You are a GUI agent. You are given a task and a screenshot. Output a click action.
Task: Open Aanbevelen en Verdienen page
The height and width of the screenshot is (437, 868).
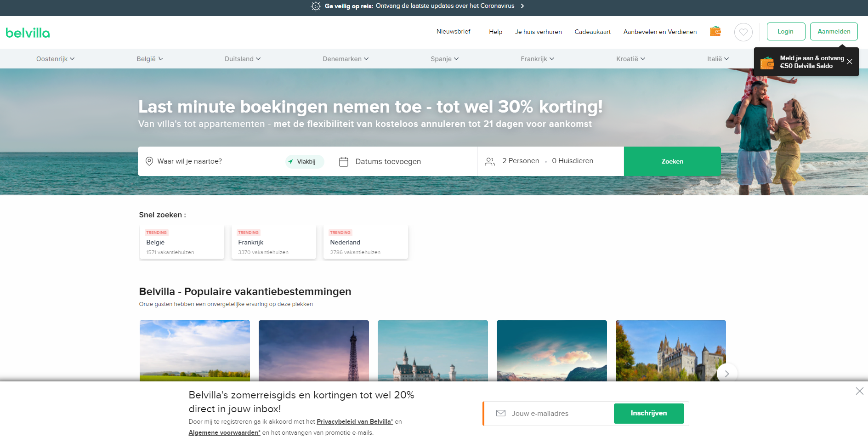click(660, 32)
